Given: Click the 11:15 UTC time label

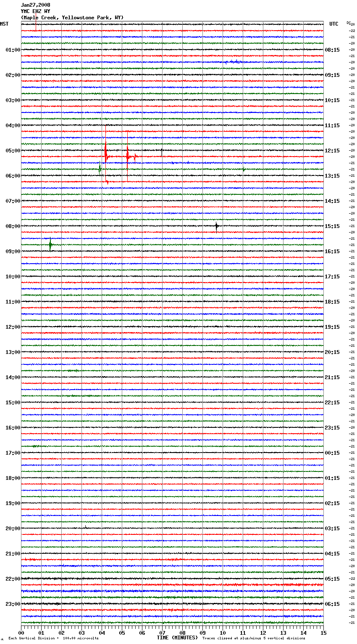Looking at the screenshot, I should coord(332,126).
